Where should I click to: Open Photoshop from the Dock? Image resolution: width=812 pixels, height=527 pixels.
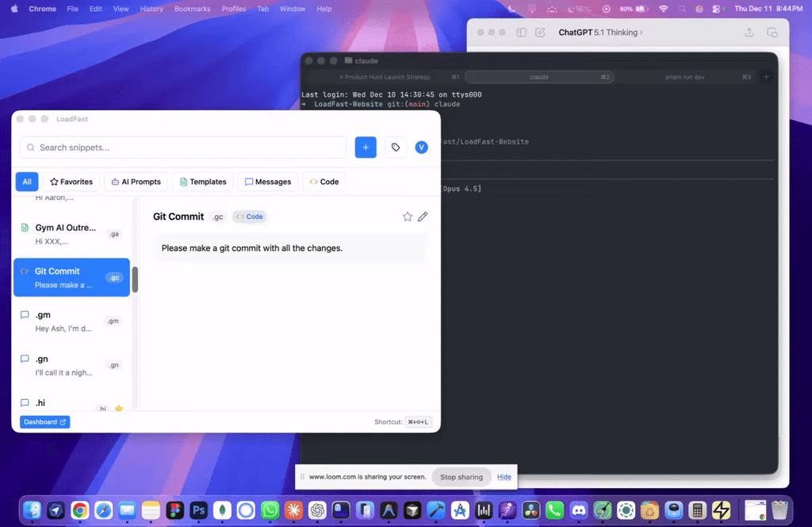(x=198, y=510)
